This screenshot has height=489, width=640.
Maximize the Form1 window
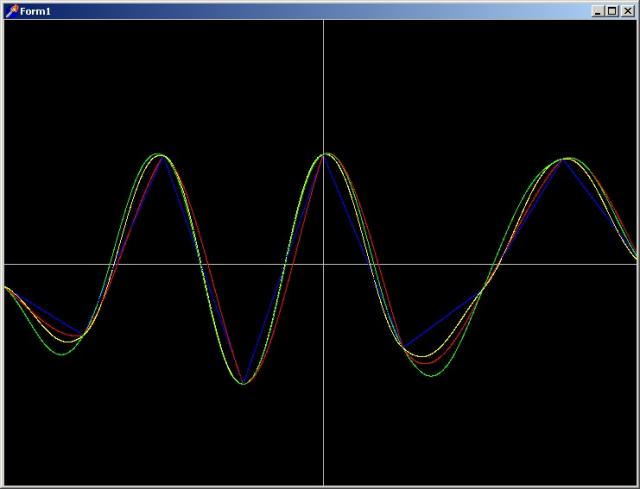click(x=612, y=10)
